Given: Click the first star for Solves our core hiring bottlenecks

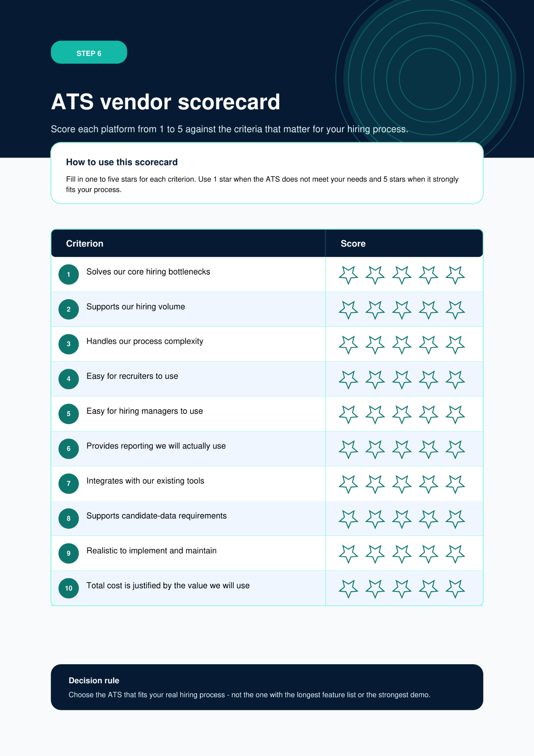Looking at the screenshot, I should 348,275.
